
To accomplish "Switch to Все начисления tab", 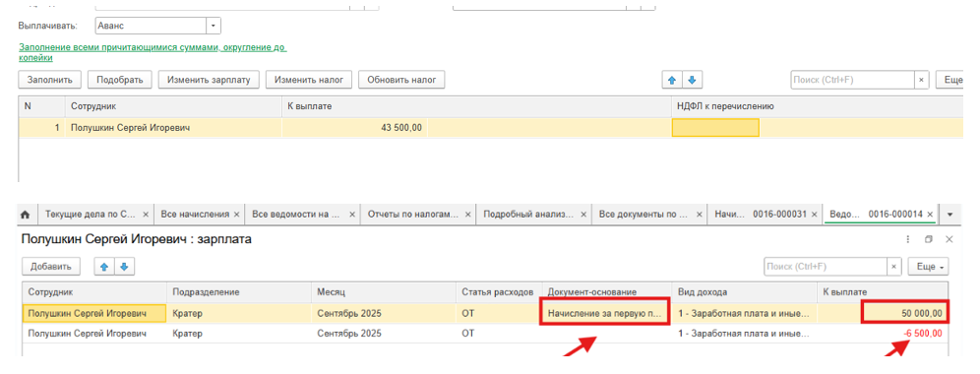I will click(x=195, y=214).
